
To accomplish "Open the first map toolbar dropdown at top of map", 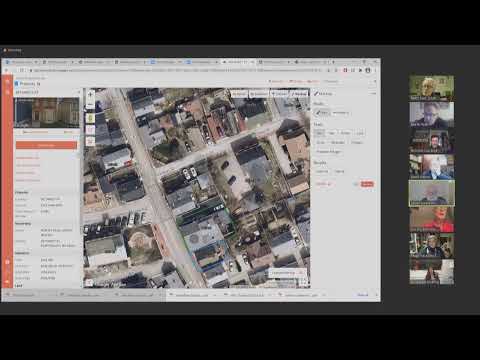I will [x=240, y=94].
